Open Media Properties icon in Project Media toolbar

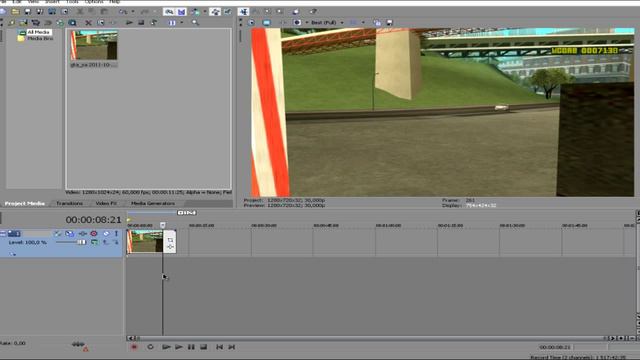(100, 23)
